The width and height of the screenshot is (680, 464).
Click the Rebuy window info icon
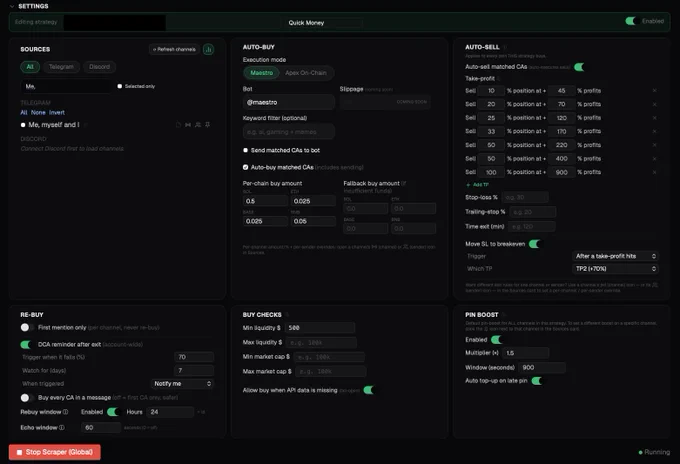pos(65,412)
